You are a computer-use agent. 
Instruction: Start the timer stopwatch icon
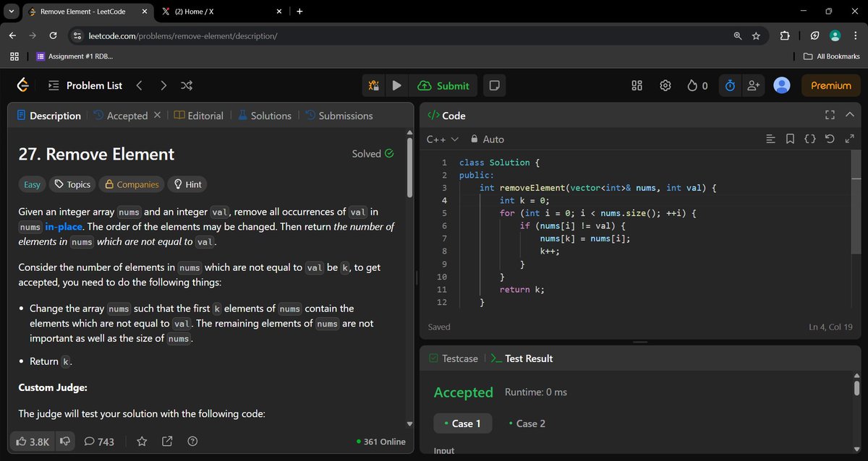[x=730, y=85]
